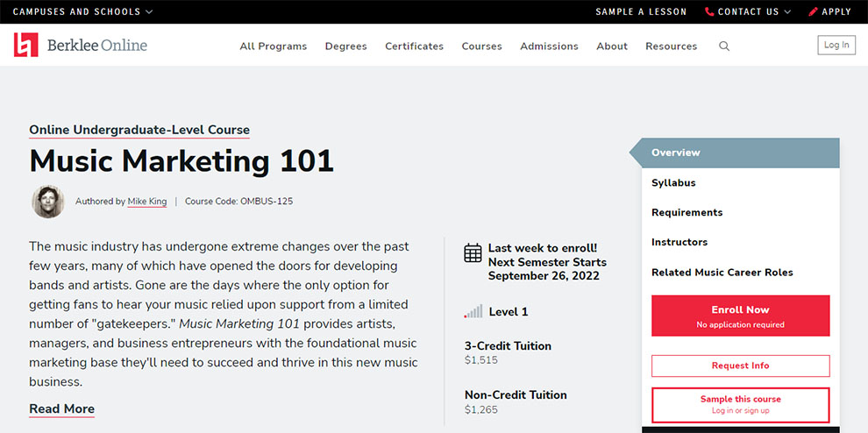Click the Level 1 label text

click(509, 312)
